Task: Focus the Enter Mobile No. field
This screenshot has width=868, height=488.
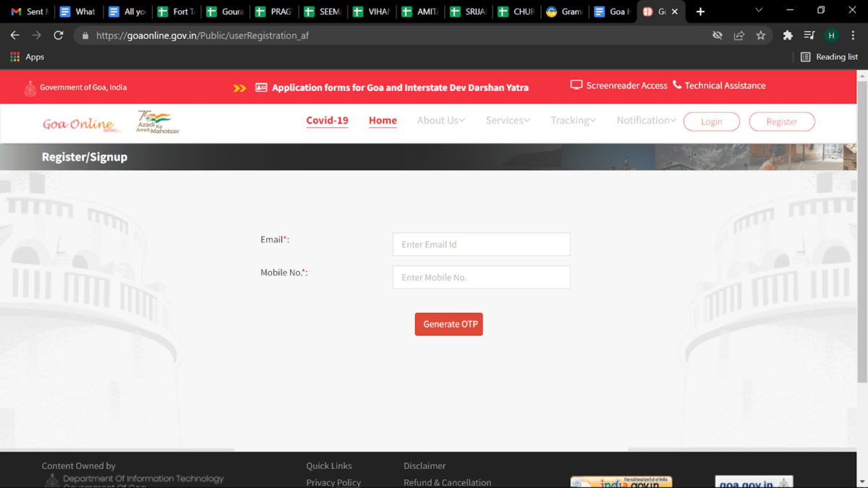Action: click(481, 278)
